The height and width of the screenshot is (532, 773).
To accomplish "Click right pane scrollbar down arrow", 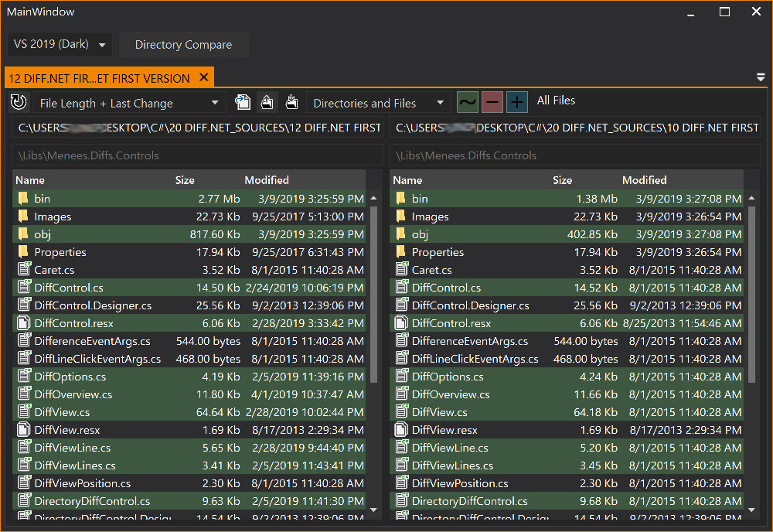I will 752,510.
